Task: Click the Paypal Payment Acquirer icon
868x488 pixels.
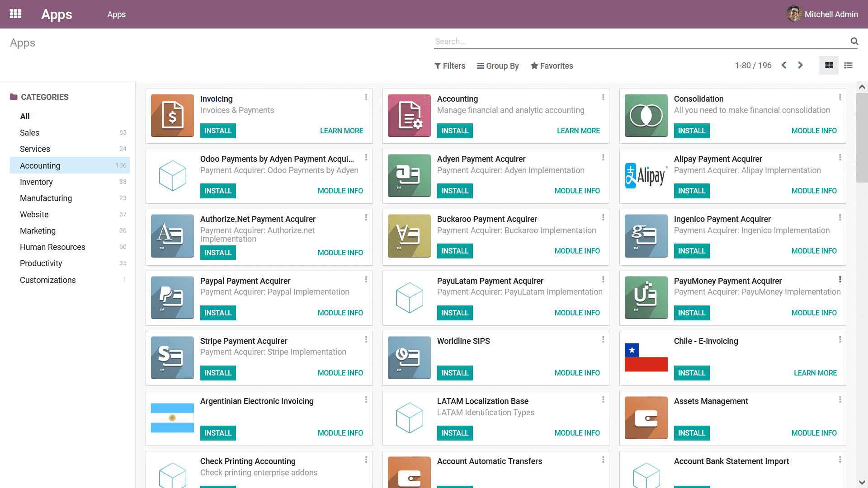Action: click(172, 298)
